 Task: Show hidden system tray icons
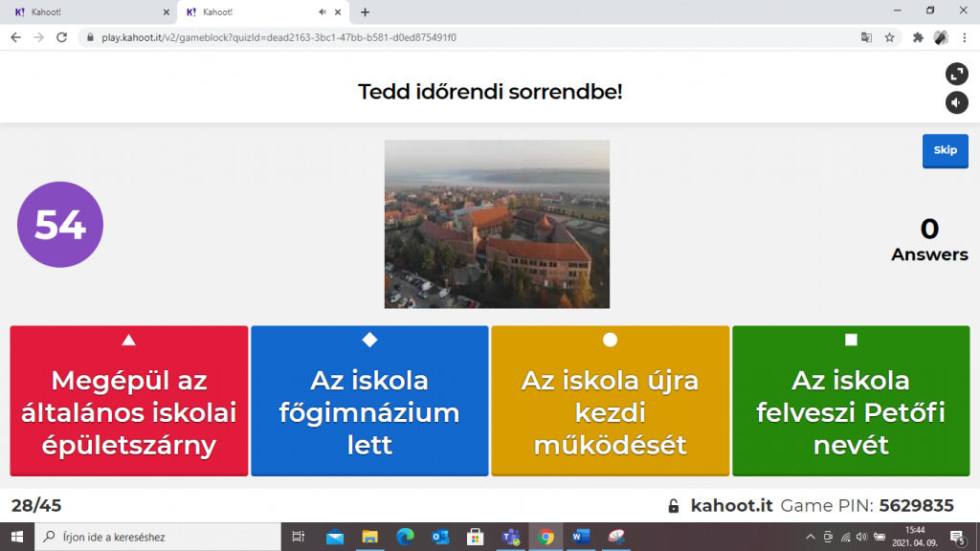(811, 537)
